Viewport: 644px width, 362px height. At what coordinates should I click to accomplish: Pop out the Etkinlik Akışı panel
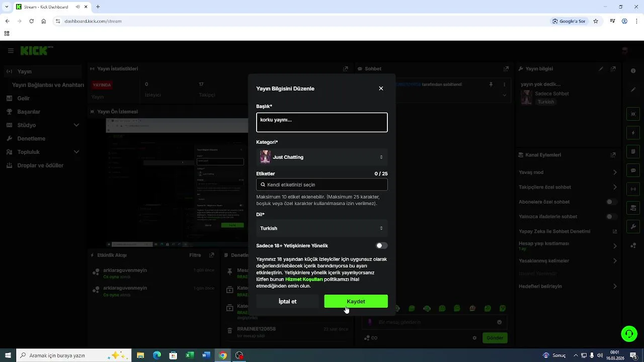[211, 255]
